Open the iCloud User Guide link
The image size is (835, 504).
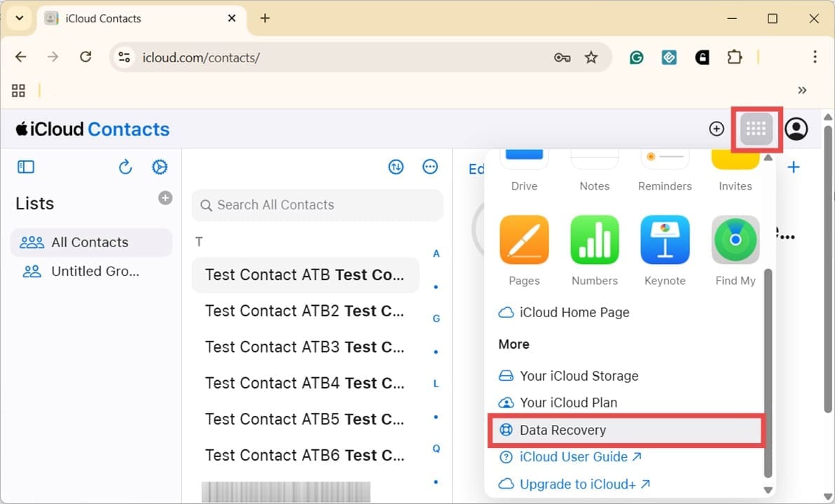pyautogui.click(x=570, y=457)
